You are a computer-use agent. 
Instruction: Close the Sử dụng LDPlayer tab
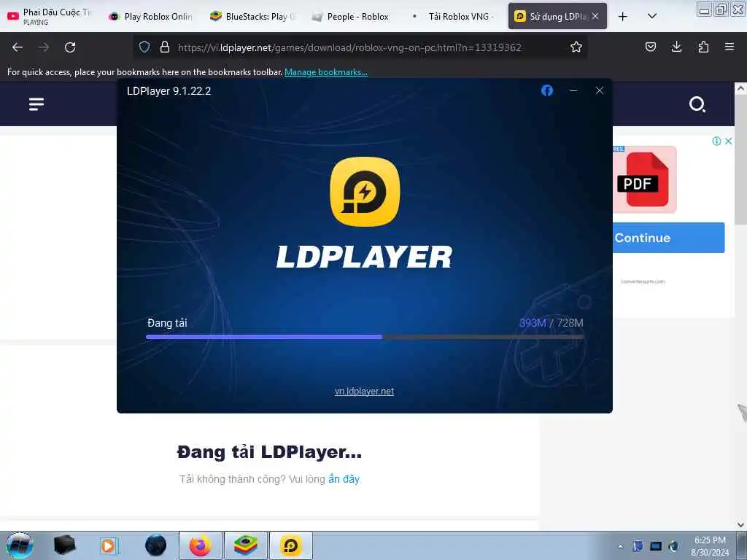click(595, 16)
